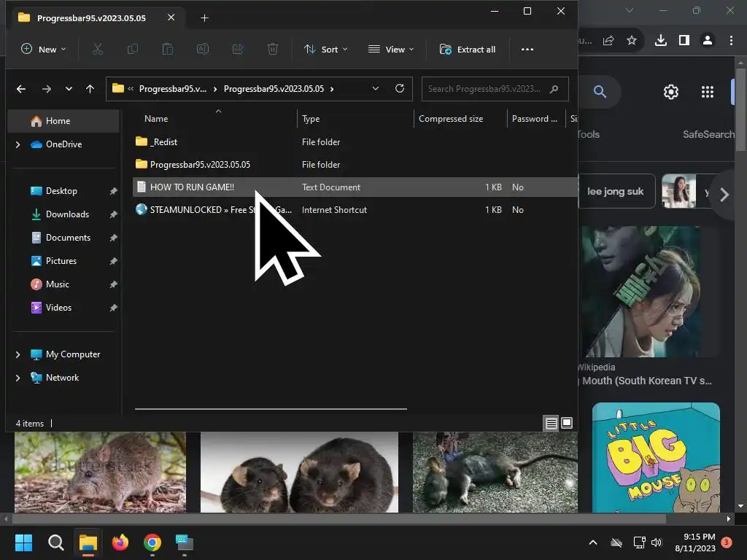Open Pictures quick access folder
The image size is (747, 560).
click(61, 261)
